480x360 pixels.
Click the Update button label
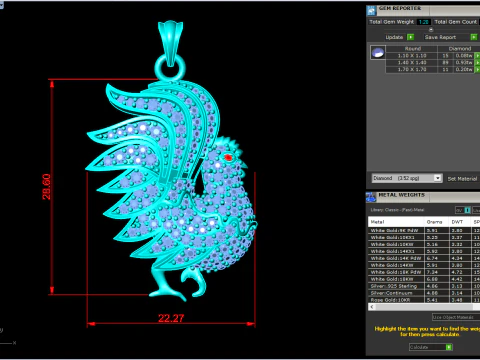click(x=394, y=37)
